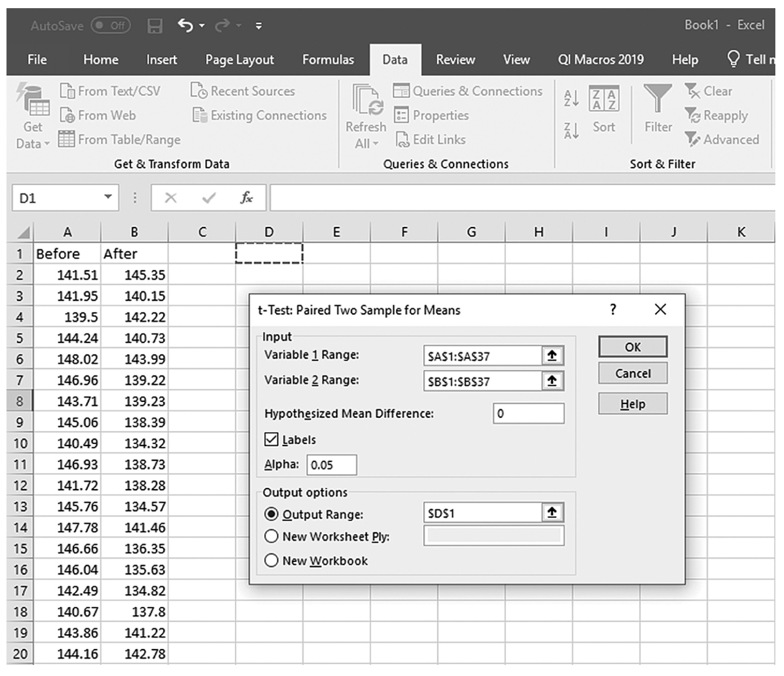This screenshot has width=784, height=676.
Task: Click the Save floppy disk icon
Action: [x=155, y=25]
